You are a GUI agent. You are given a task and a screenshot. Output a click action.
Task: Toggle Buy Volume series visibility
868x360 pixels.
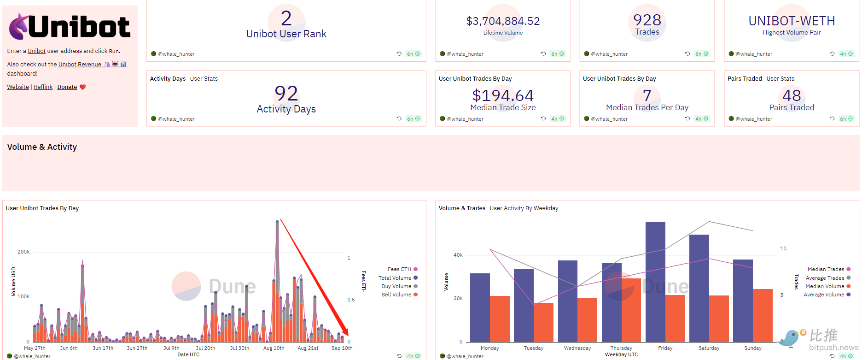point(396,286)
